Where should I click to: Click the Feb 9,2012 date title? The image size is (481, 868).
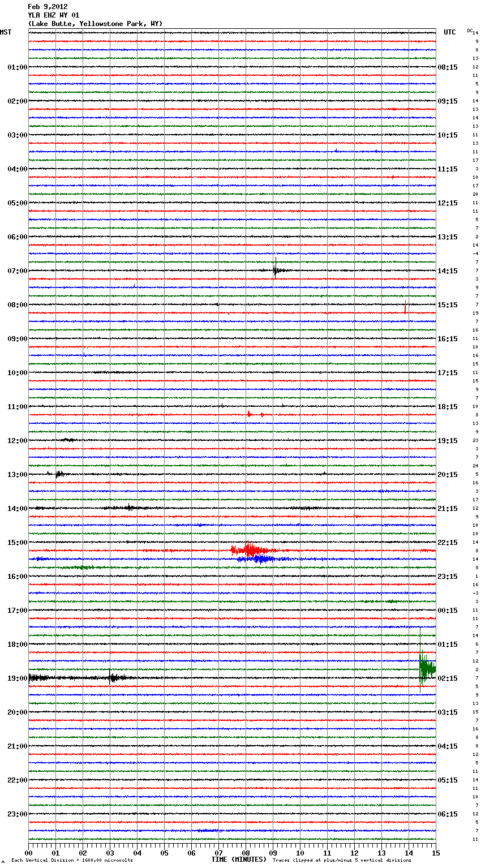click(48, 7)
